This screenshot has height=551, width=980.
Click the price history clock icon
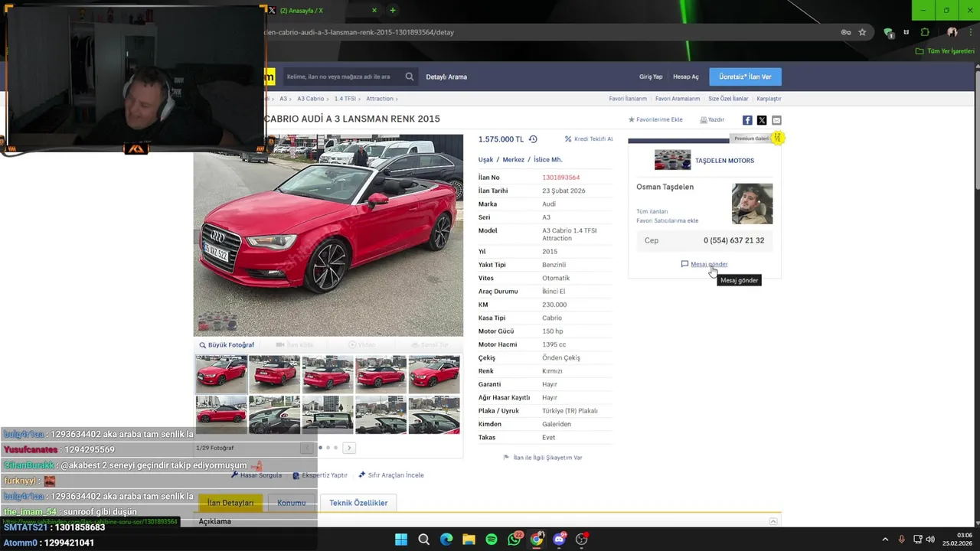[x=533, y=139]
